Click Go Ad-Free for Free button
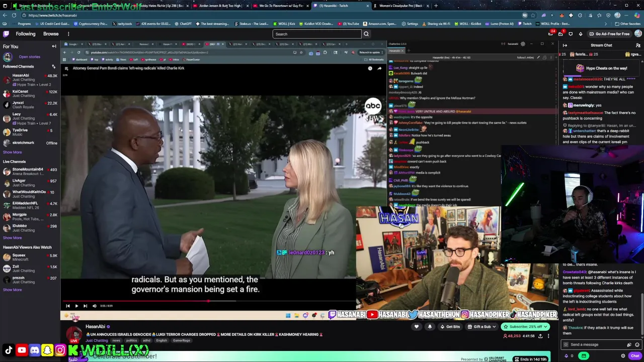The width and height of the screenshot is (644, 362). click(609, 34)
